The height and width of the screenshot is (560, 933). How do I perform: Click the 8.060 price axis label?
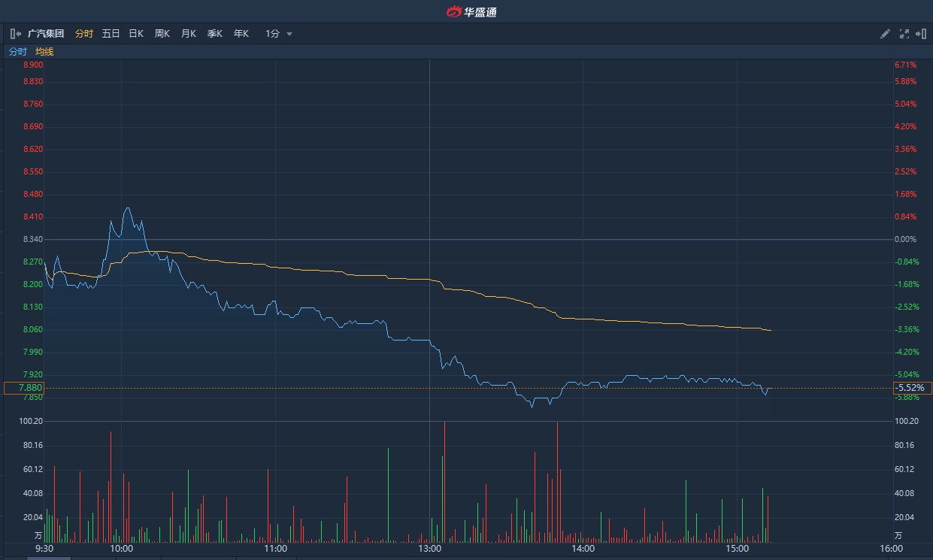(33, 329)
